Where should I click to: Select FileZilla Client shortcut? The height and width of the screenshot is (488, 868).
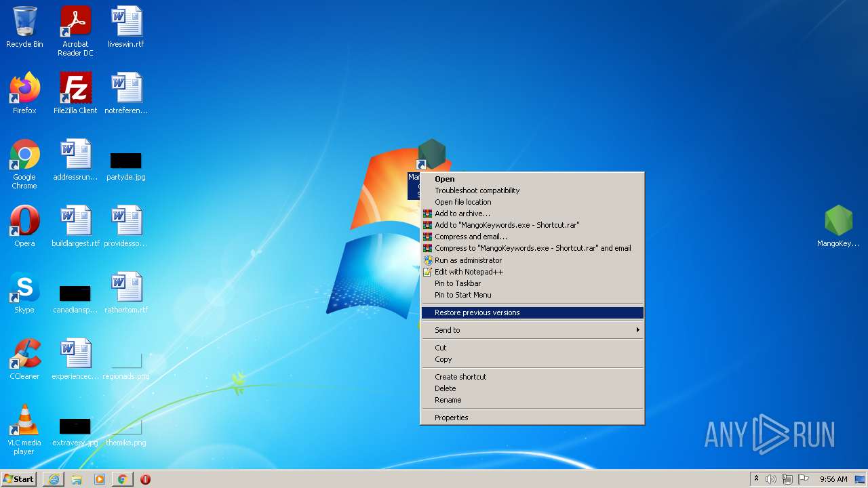pos(75,94)
